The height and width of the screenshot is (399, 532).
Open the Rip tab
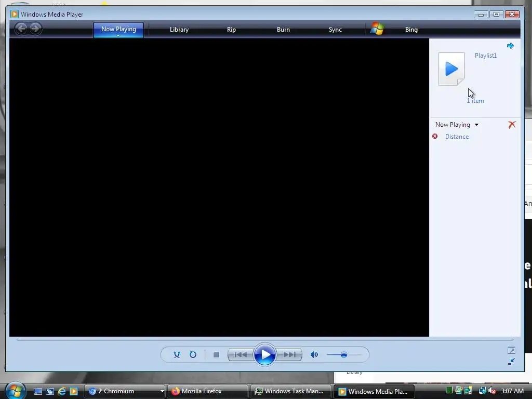tap(231, 30)
